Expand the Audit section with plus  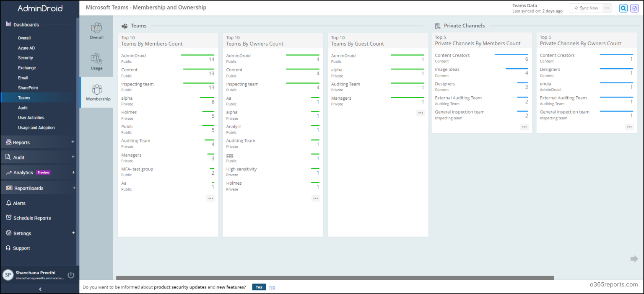73,157
